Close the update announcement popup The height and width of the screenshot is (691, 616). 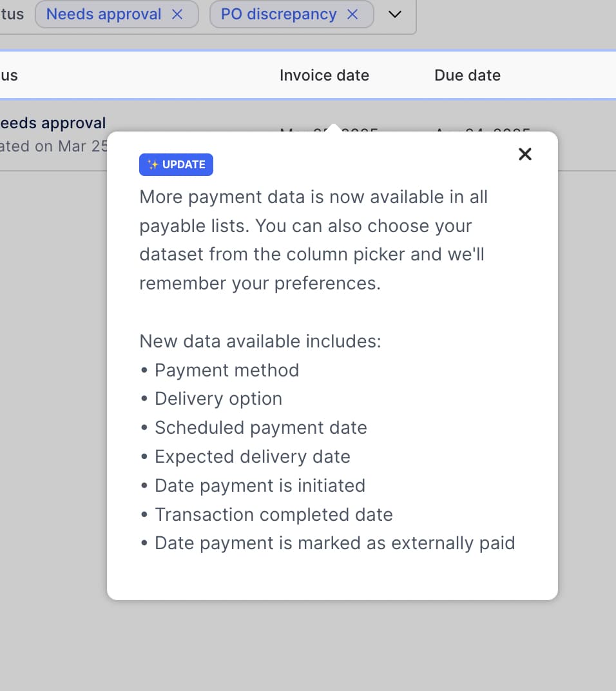click(x=525, y=154)
